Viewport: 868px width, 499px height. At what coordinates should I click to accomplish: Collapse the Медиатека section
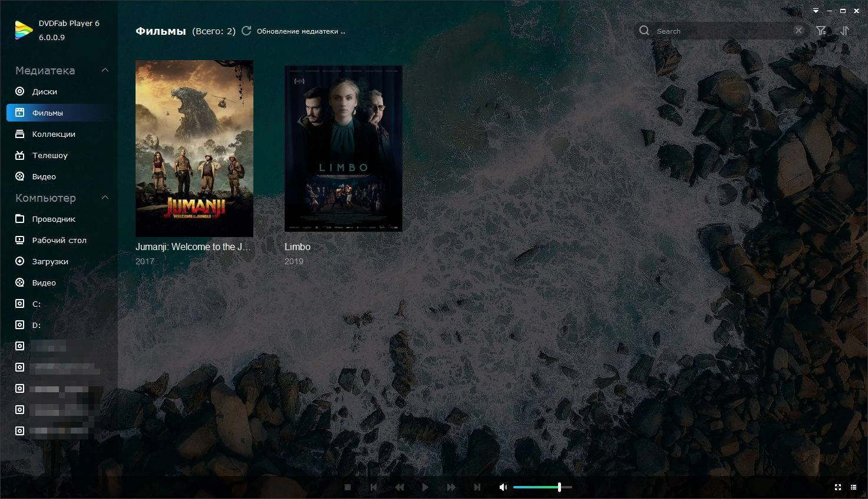pyautogui.click(x=105, y=70)
